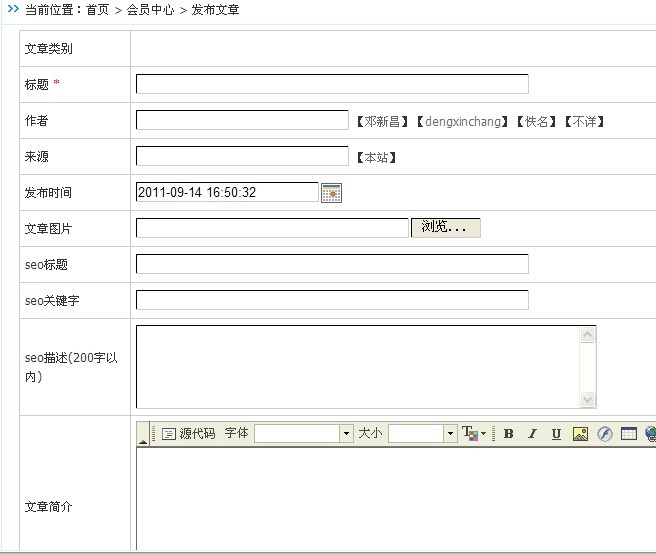Switch to 源代码 source view
Viewport: 656px width, 555px height.
(x=188, y=434)
